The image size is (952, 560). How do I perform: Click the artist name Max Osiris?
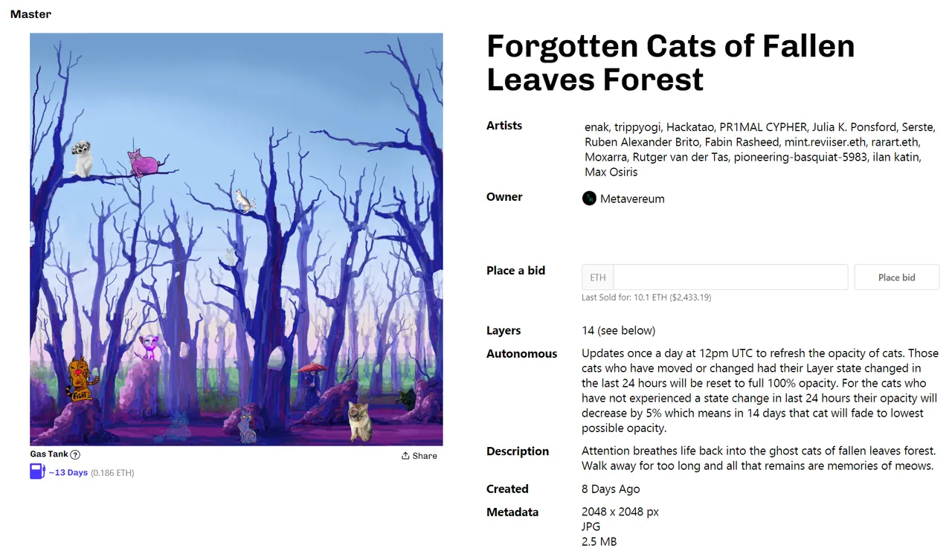coord(611,172)
